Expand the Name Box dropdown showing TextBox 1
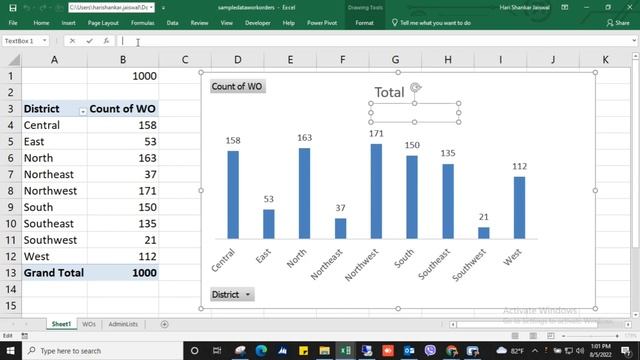This screenshot has width=640, height=360. (x=44, y=41)
